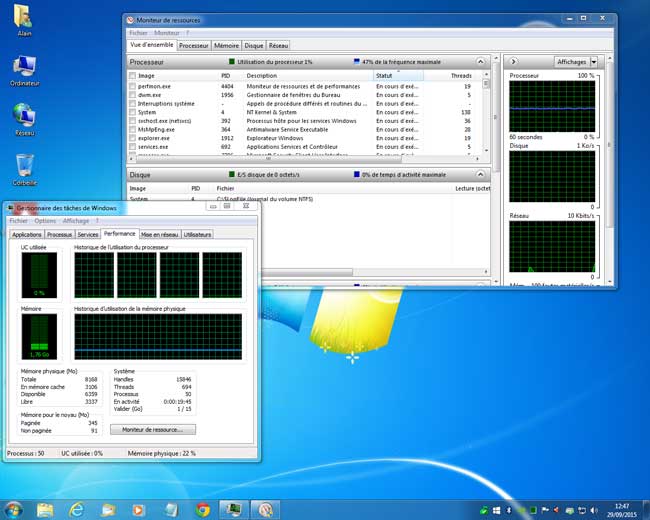Switch to Resource Monitor taskbar button

[x=266, y=510]
